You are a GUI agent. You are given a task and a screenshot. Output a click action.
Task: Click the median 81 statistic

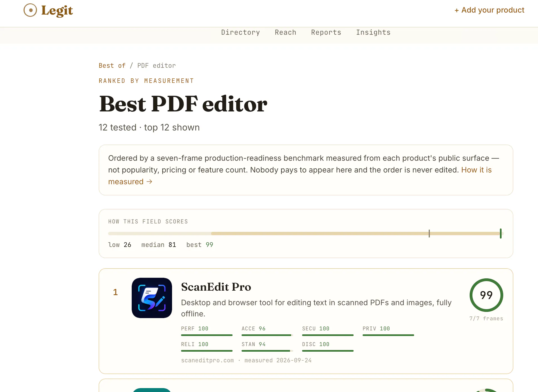(x=159, y=245)
